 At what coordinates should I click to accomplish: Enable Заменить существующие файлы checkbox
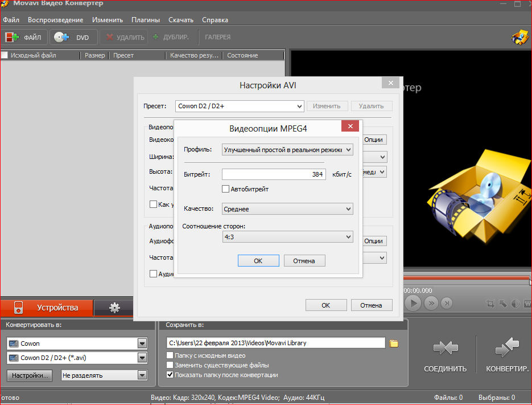(x=170, y=365)
